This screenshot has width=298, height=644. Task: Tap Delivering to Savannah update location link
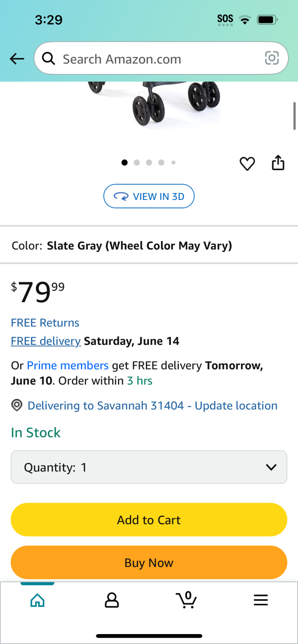[x=152, y=406]
